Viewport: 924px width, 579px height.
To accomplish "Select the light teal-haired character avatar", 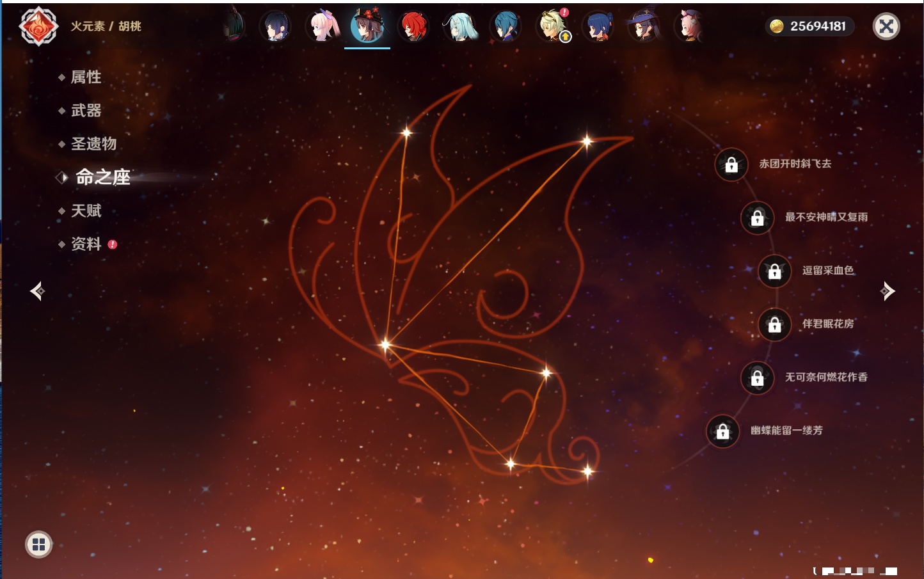I will click(459, 27).
